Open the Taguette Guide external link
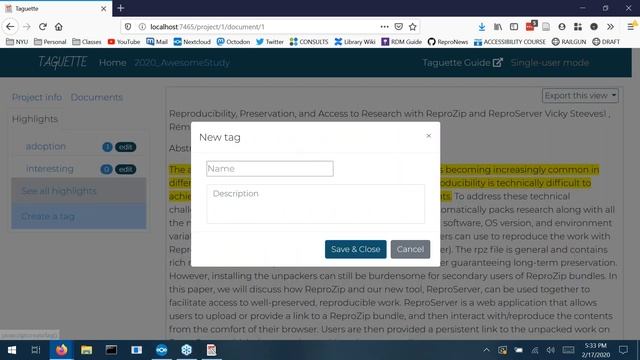Image resolution: width=640 pixels, height=360 pixels. [x=462, y=62]
